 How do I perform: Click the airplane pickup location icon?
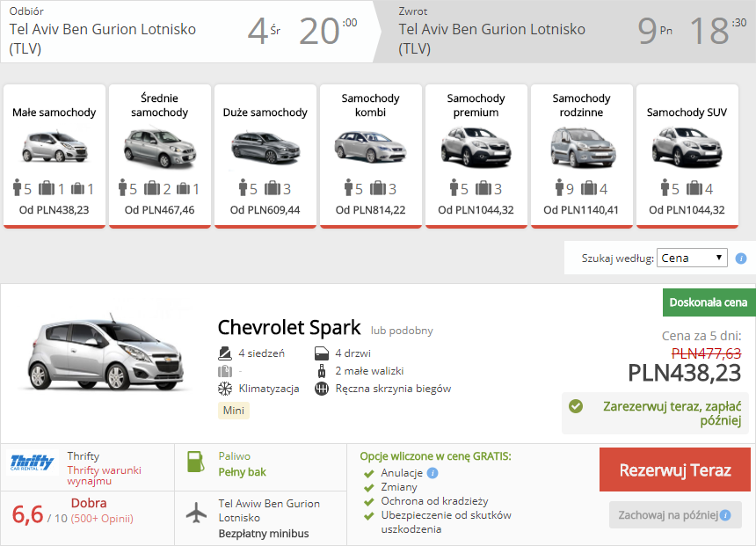(x=197, y=513)
